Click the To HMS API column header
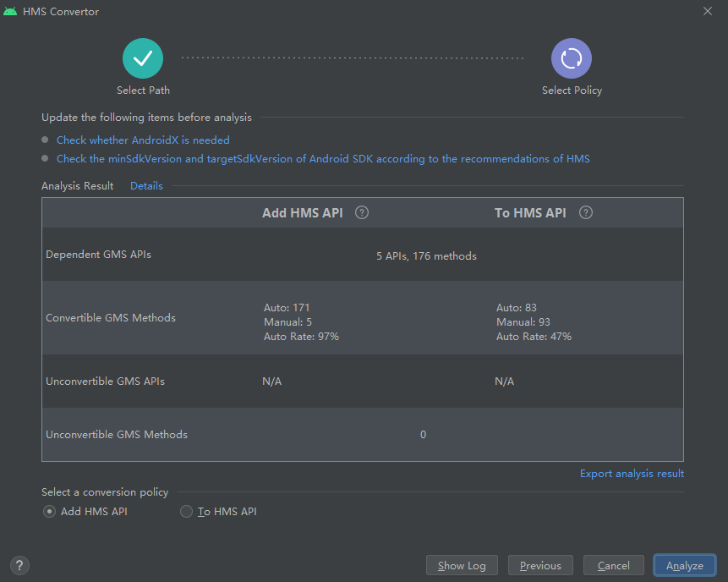This screenshot has width=728, height=582. (530, 212)
